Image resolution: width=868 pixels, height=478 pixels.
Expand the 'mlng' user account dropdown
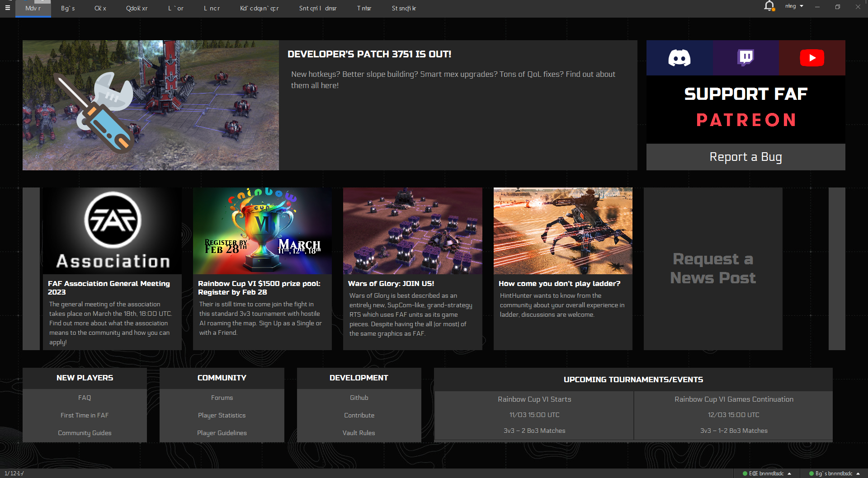[794, 6]
